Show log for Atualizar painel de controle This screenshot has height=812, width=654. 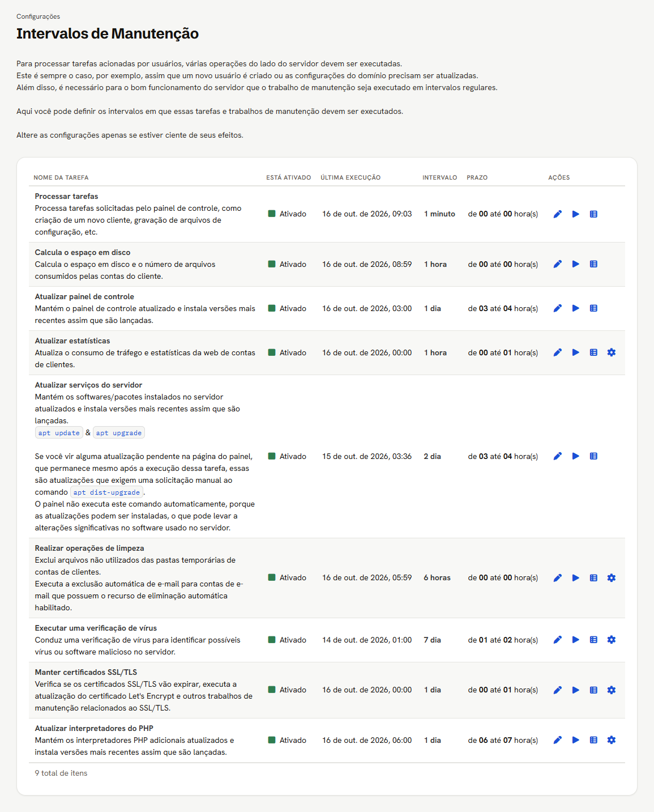coord(593,308)
